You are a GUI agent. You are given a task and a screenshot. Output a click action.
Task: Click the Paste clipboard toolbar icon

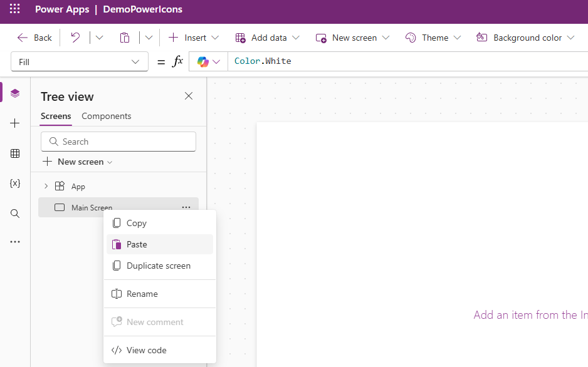[125, 38]
